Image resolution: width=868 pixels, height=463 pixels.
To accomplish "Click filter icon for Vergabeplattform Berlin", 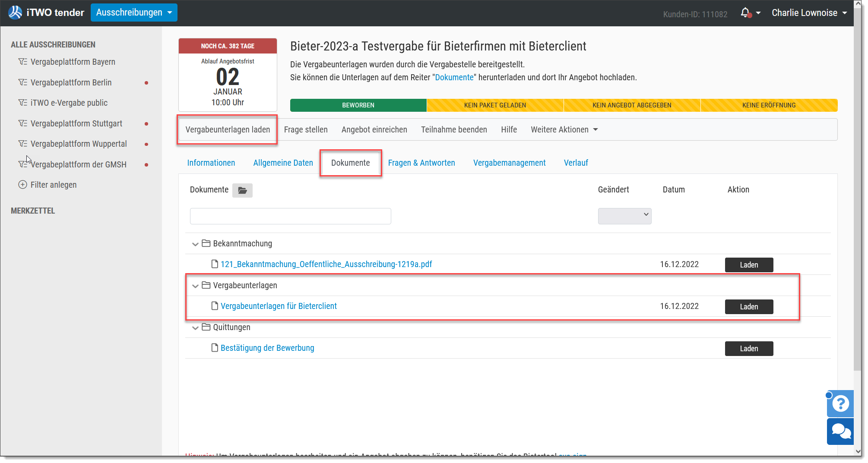I will 23,82.
